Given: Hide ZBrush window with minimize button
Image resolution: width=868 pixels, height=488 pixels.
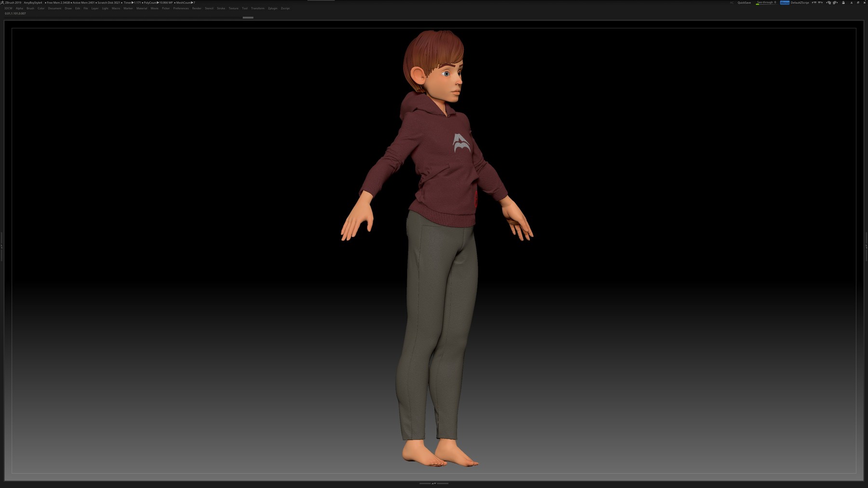Looking at the screenshot, I should 851,2.
